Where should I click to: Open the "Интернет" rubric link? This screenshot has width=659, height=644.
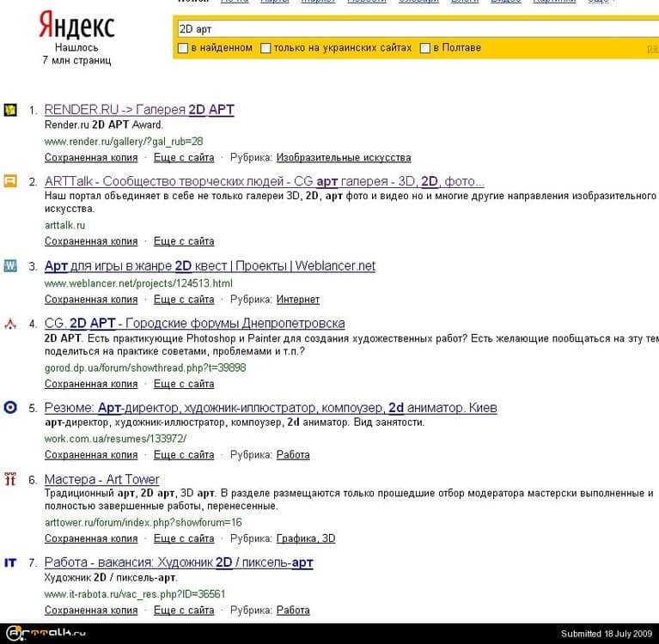(297, 300)
